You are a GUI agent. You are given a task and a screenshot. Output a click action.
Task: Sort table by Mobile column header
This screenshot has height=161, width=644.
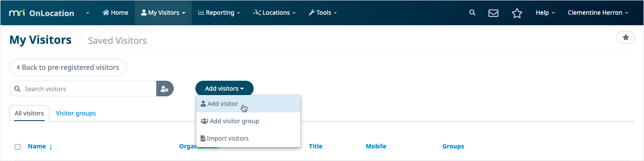376,146
